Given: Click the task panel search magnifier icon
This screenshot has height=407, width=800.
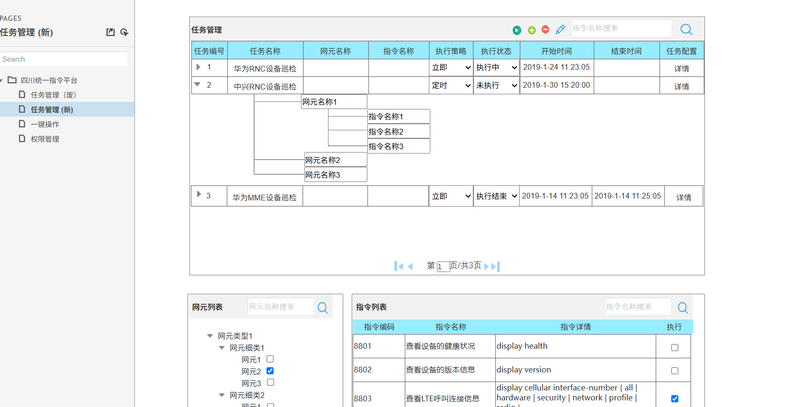Looking at the screenshot, I should [x=686, y=30].
